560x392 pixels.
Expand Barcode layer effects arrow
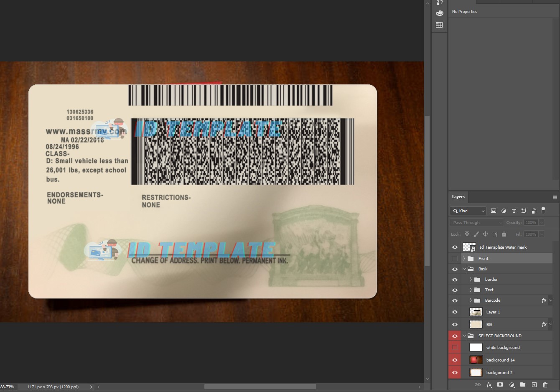pyautogui.click(x=550, y=300)
